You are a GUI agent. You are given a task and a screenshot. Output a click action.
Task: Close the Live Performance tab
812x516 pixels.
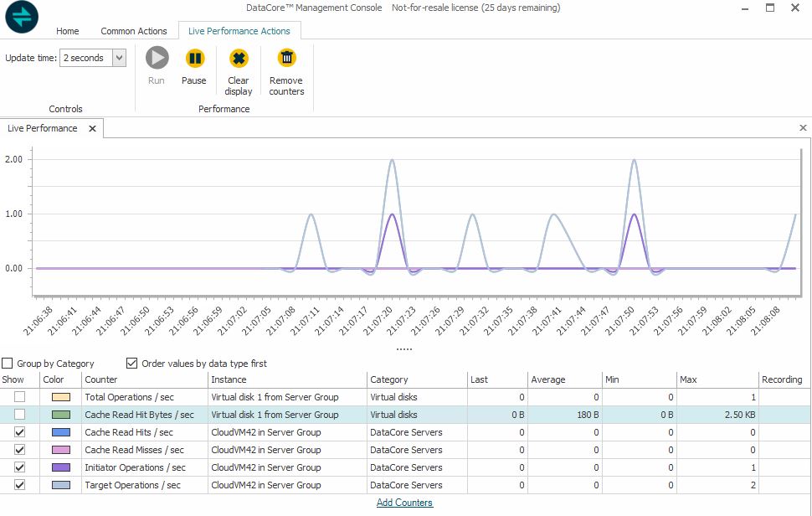point(92,129)
